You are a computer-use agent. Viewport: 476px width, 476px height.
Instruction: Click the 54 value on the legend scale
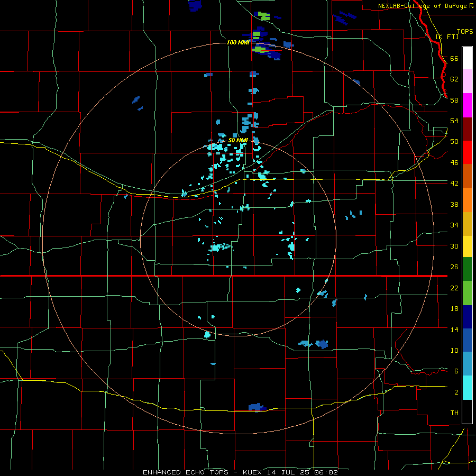[454, 121]
